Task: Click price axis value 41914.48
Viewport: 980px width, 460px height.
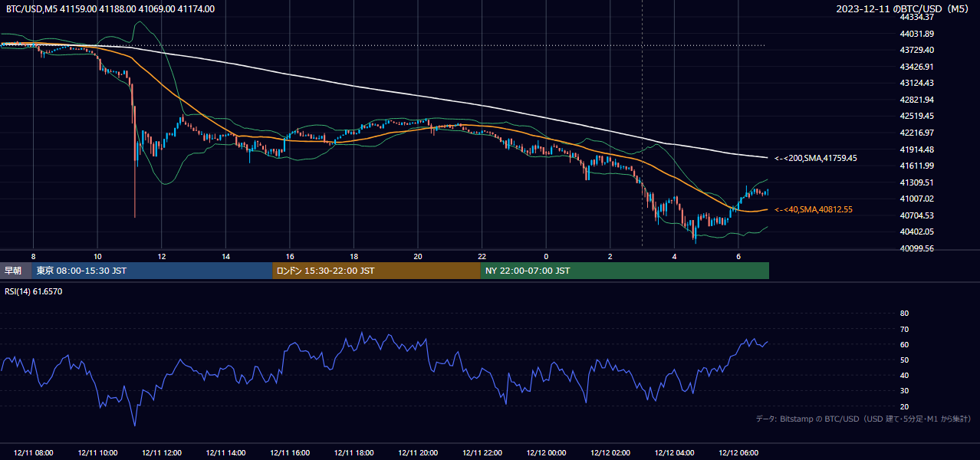Action: tap(916, 149)
